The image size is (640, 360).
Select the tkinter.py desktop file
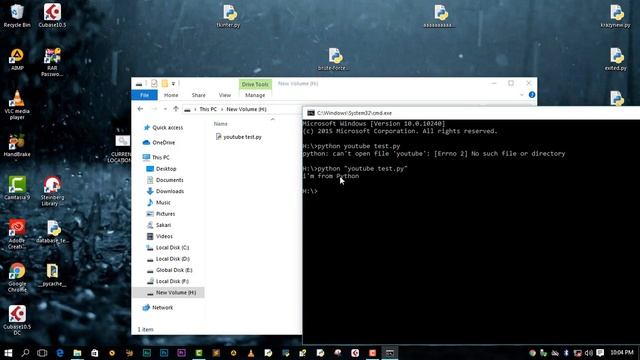229,16
